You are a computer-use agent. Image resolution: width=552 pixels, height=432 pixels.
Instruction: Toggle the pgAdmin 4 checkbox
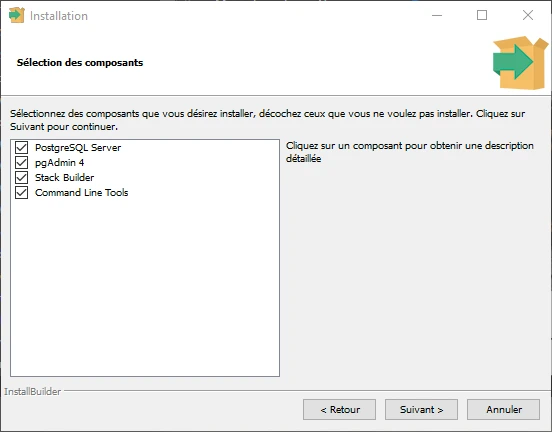click(x=21, y=163)
